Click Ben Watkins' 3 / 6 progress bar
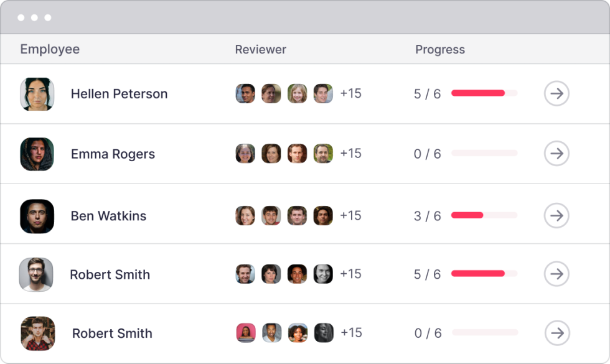 coord(484,215)
